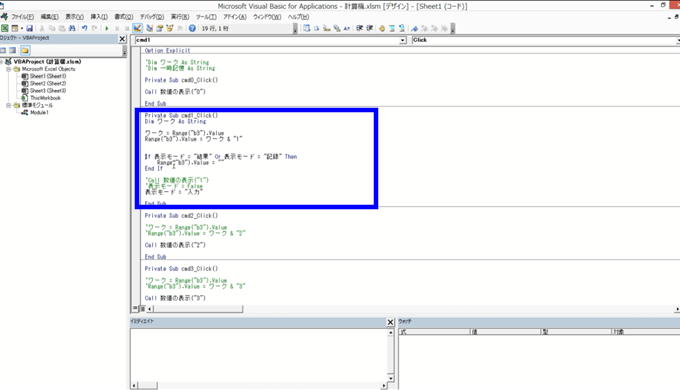
Task: Toggle Folders view in project pane
Action: coord(25,50)
